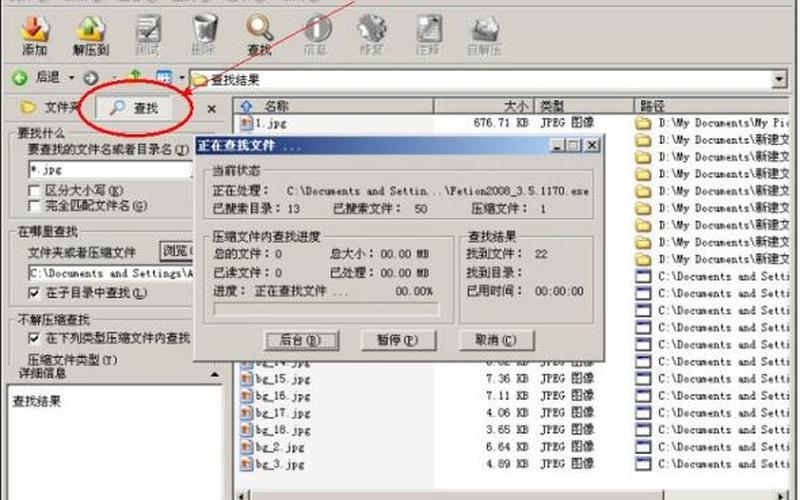Sort list by 大小 column header
The image size is (800, 500).
point(484,106)
